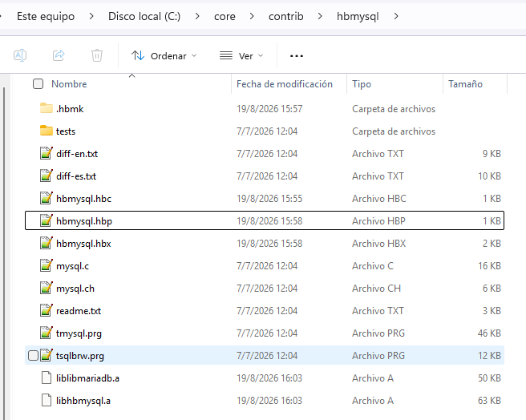Click the Share toolbar icon

[x=59, y=55]
